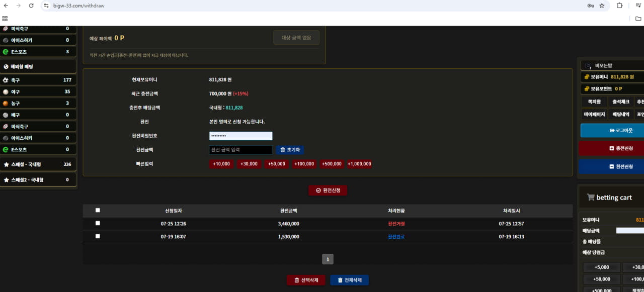The height and width of the screenshot is (292, 644).
Task: Click the disabled 대상 금액 없음 button
Action: pyautogui.click(x=296, y=38)
